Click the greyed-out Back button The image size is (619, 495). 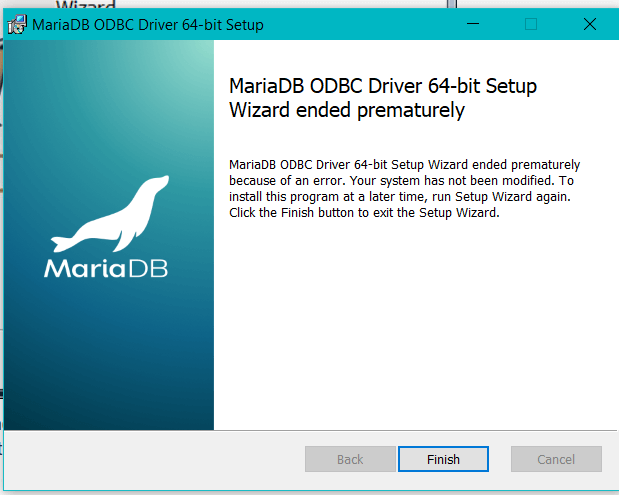pyautogui.click(x=350, y=459)
